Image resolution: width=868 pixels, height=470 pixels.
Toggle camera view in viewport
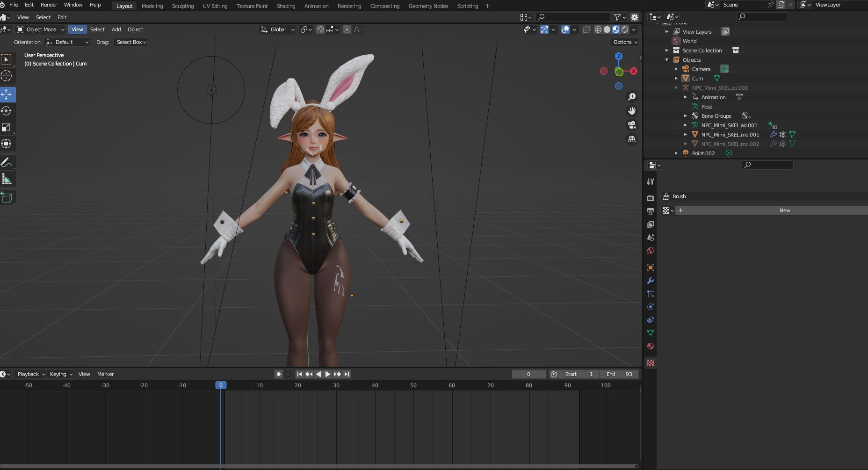tap(632, 125)
